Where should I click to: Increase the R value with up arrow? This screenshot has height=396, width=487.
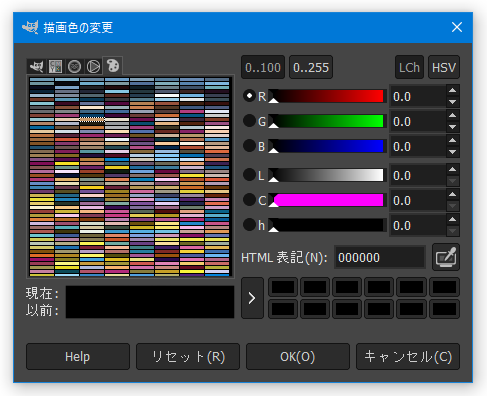[452, 90]
